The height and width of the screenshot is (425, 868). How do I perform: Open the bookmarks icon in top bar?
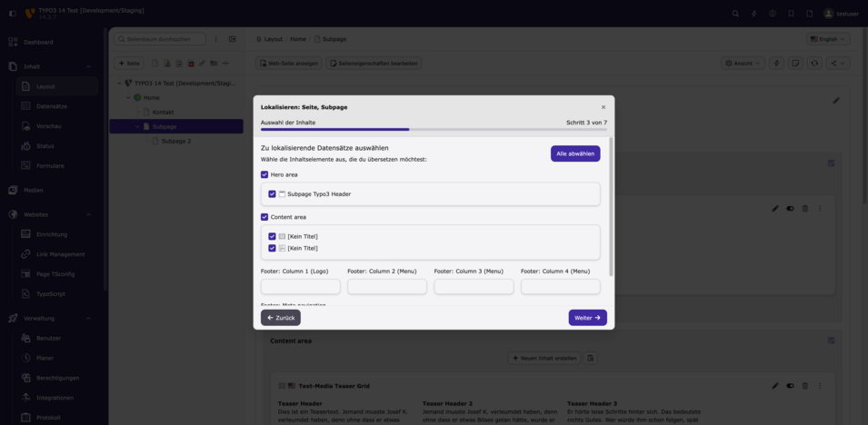[791, 14]
